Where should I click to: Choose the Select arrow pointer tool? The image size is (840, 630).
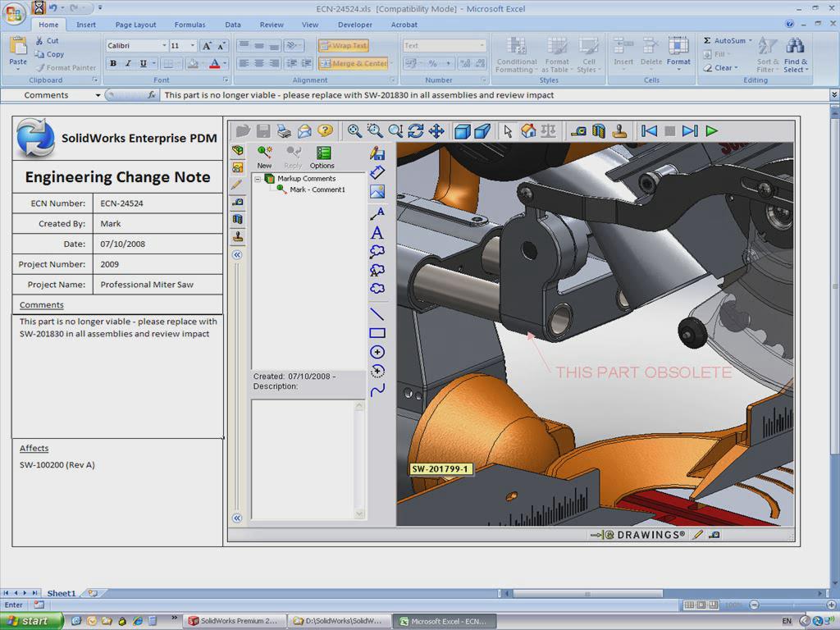pos(507,130)
